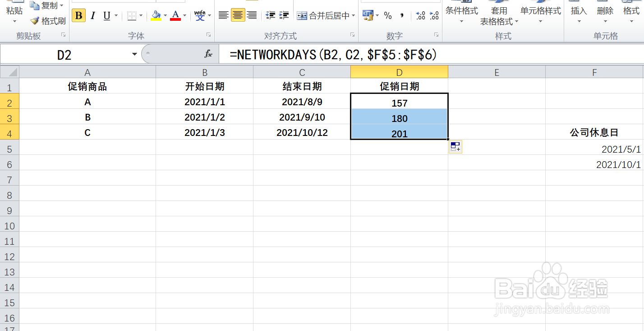Image resolution: width=644 pixels, height=331 pixels.
Task: Open the 插入 insert cells menu
Action: pos(579,14)
